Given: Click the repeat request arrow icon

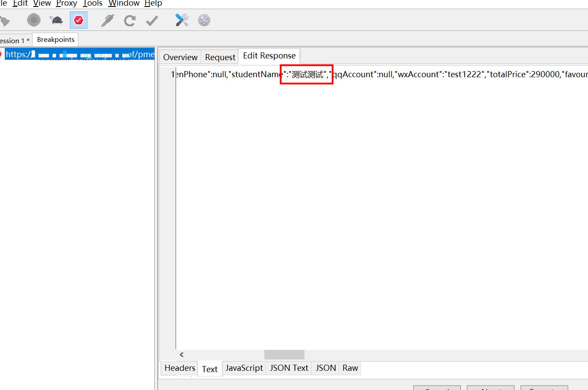Looking at the screenshot, I should point(130,21).
